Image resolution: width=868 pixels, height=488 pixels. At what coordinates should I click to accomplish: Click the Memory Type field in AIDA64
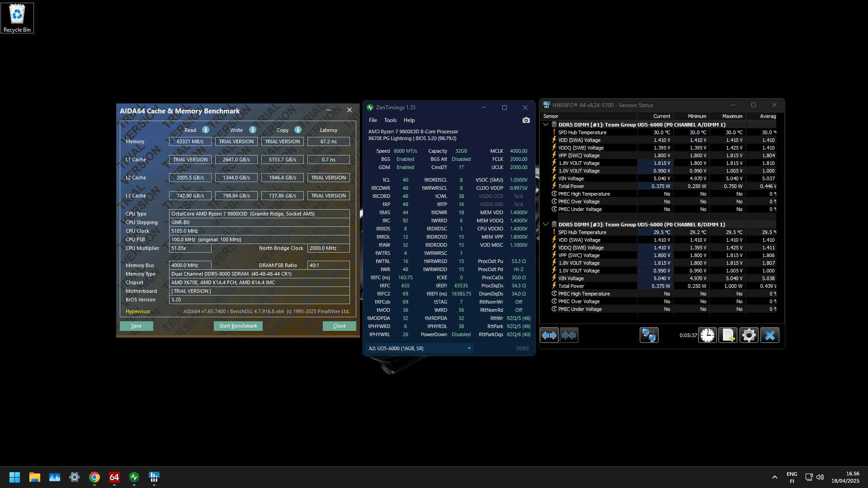click(259, 274)
